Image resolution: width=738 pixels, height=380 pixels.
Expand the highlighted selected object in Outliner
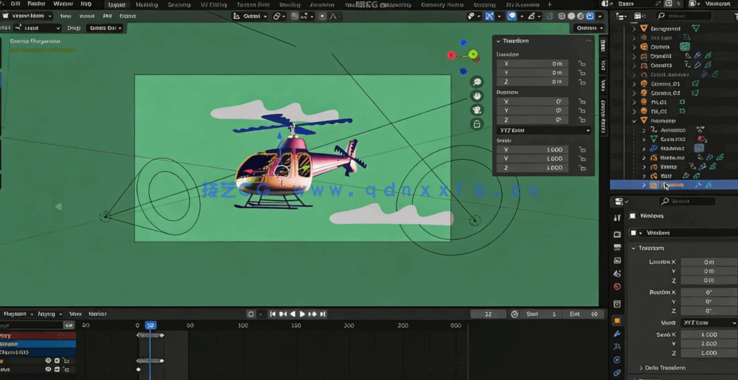(x=644, y=185)
